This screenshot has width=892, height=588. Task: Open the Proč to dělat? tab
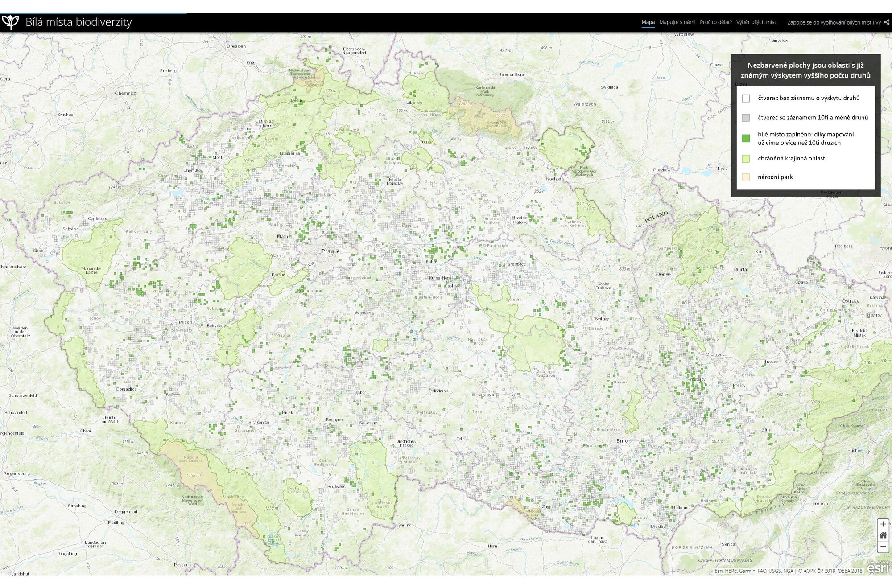715,22
